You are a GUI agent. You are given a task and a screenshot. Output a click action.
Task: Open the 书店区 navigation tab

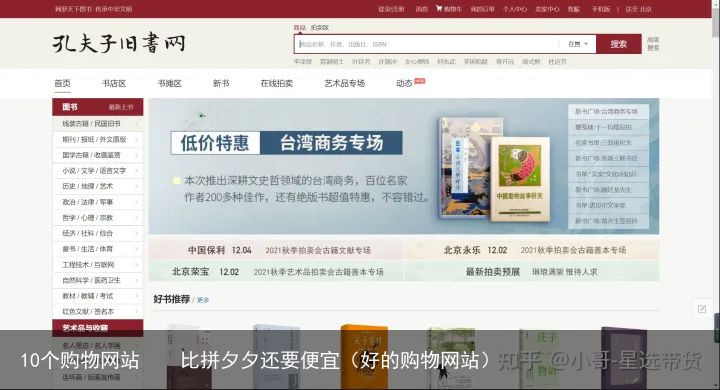(114, 83)
